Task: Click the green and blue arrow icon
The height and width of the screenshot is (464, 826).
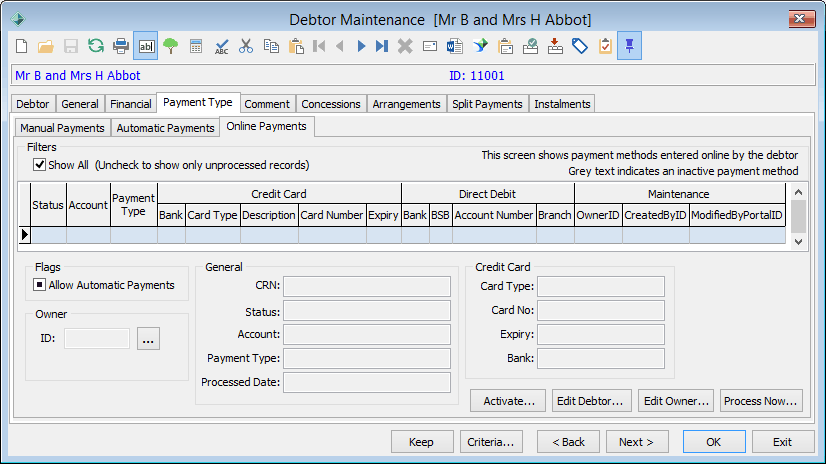Action: point(480,46)
